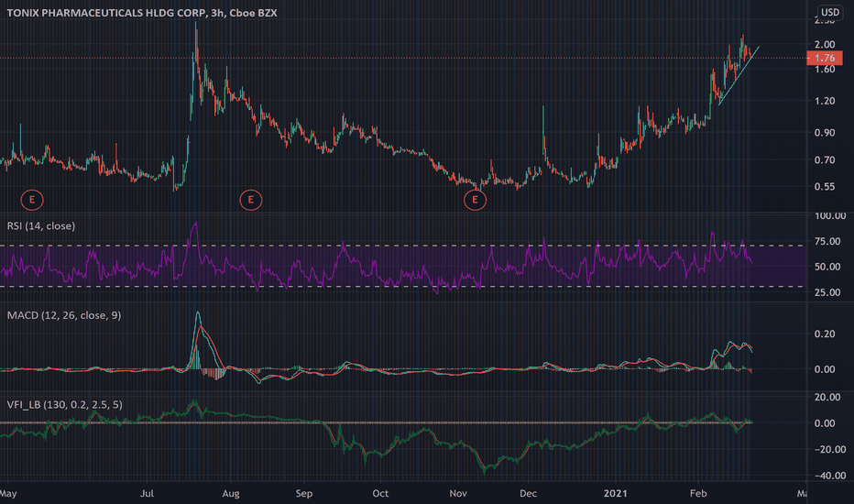The height and width of the screenshot is (504, 854).
Task: Click the Sep label on time axis
Action: (x=304, y=494)
